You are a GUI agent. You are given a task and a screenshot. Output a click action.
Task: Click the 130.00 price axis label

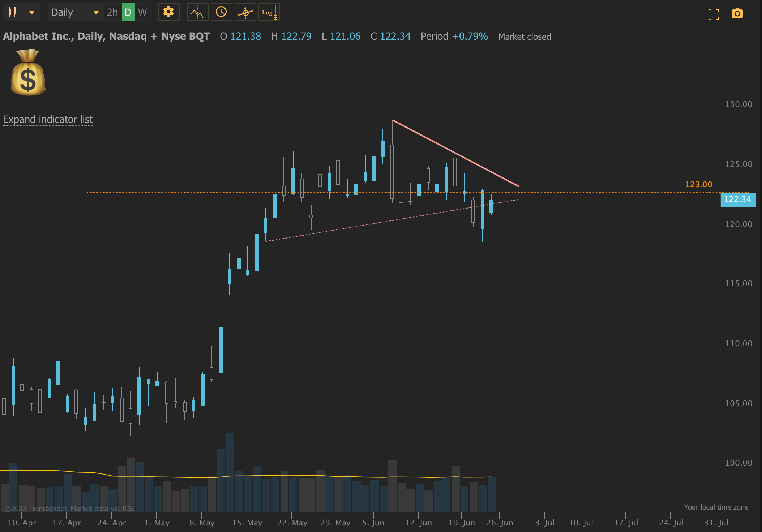pos(739,104)
